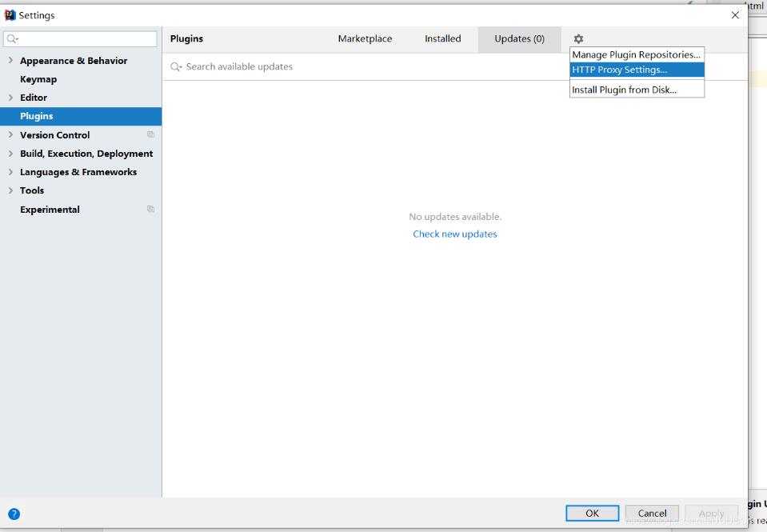Click the Check new updates link
This screenshot has height=532, width=767.
tap(454, 234)
